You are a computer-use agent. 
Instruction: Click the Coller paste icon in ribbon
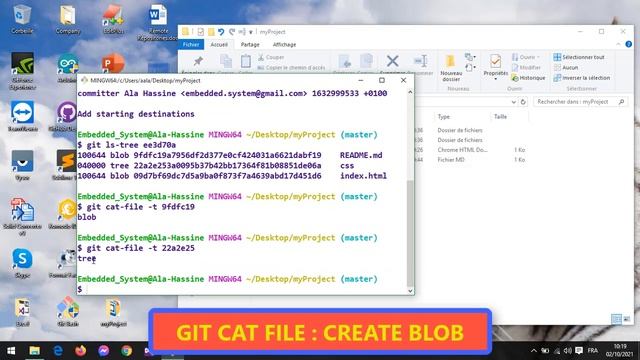click(x=246, y=61)
